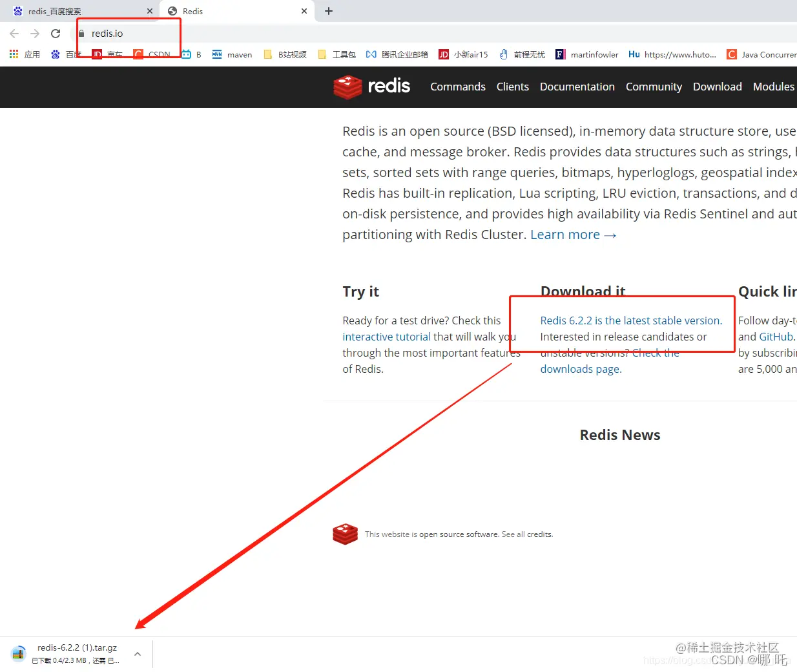797x672 pixels.
Task: Open the Download menu item
Action: (718, 87)
